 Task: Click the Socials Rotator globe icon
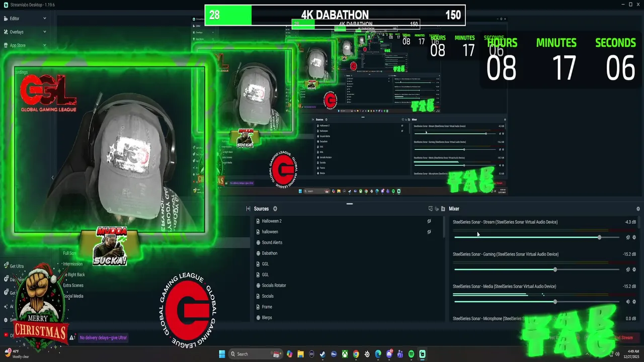click(258, 285)
